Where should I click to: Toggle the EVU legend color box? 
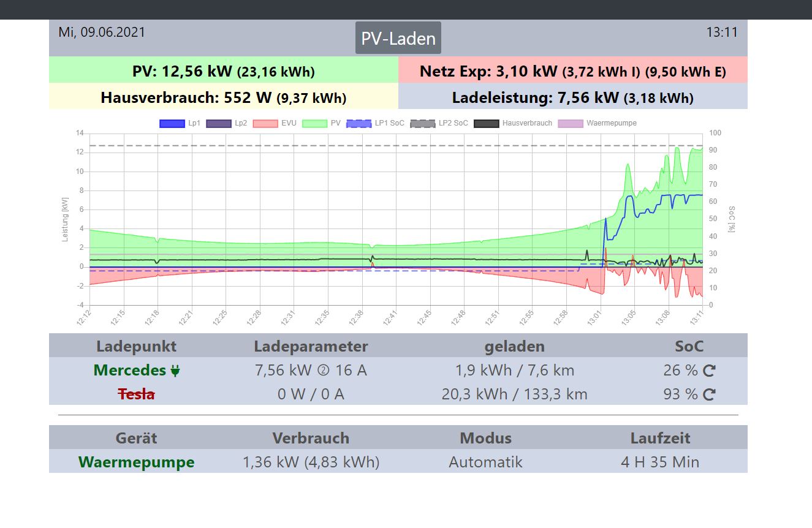[265, 123]
